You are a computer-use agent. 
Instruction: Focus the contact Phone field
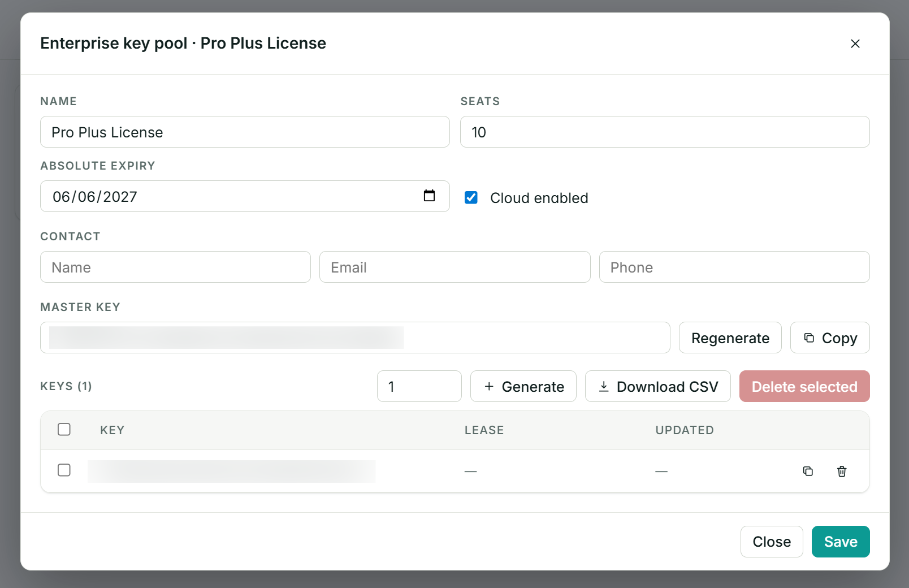(x=734, y=267)
